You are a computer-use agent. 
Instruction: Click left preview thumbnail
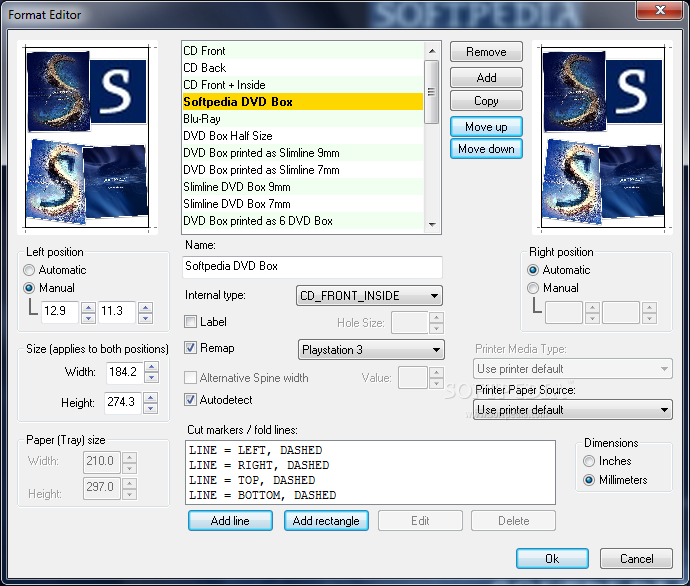point(87,137)
